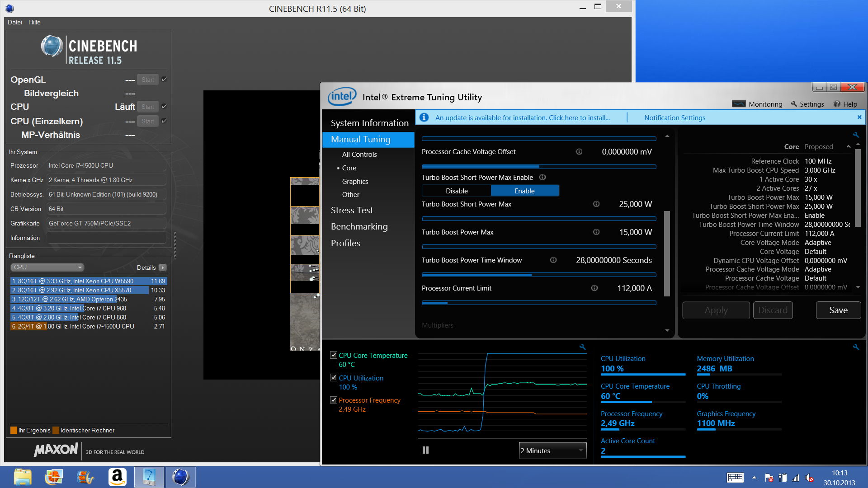This screenshot has width=868, height=488.
Task: Go to Benchmarking section
Action: [359, 226]
